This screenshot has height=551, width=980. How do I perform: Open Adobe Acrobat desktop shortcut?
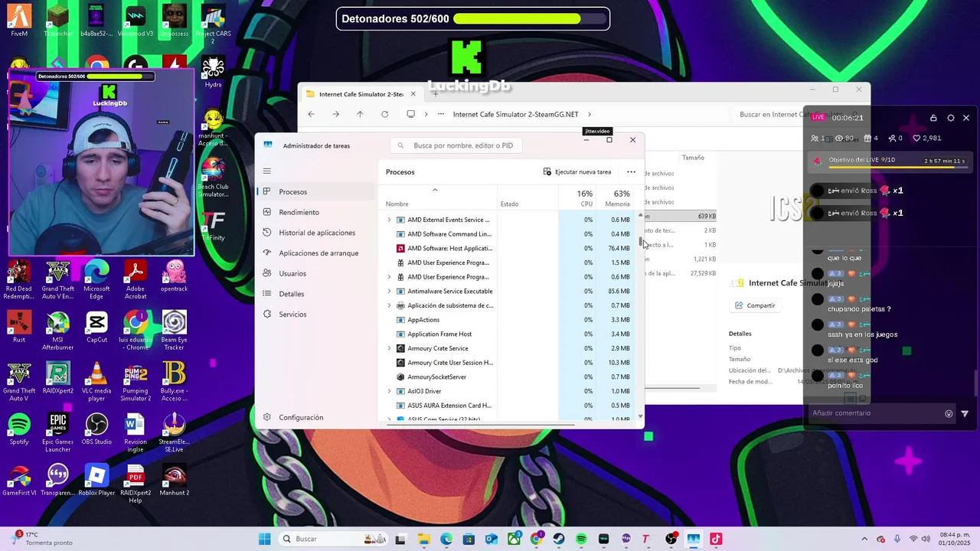(136, 279)
